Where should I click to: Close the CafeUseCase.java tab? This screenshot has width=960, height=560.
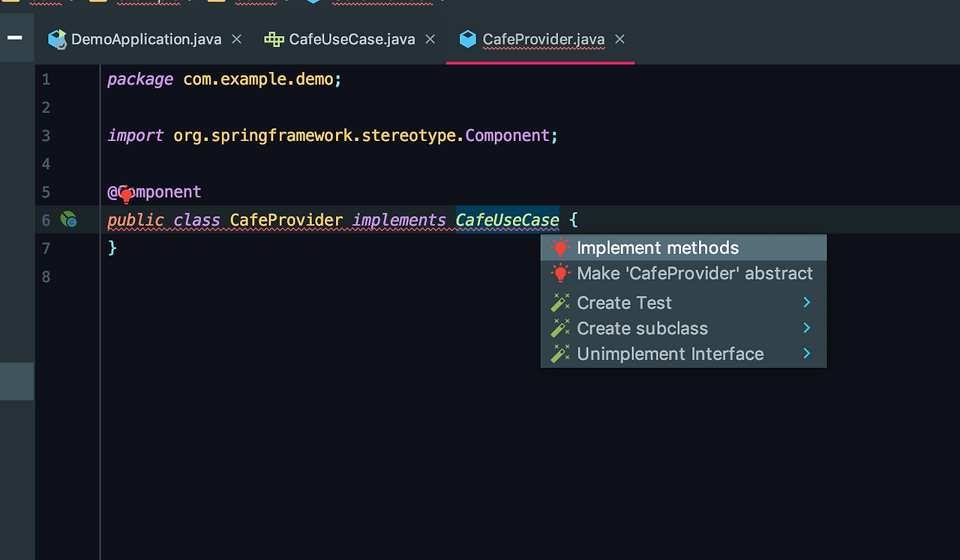[430, 39]
